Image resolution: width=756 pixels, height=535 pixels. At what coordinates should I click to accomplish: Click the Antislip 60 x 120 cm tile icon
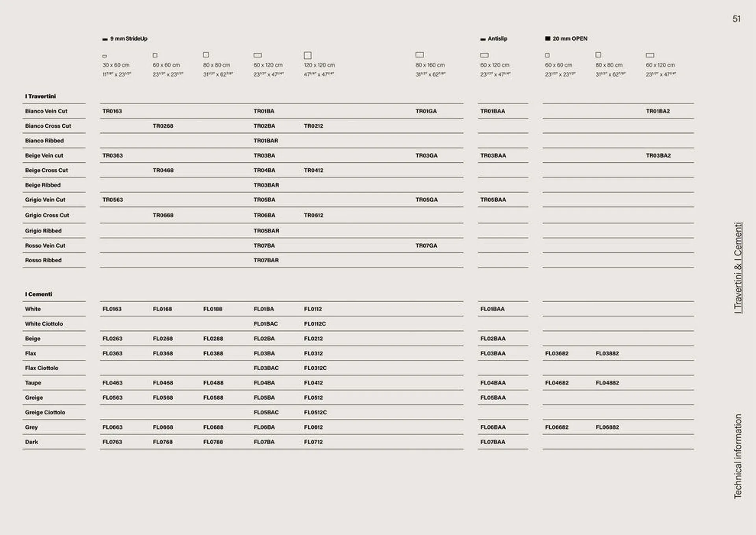point(485,55)
